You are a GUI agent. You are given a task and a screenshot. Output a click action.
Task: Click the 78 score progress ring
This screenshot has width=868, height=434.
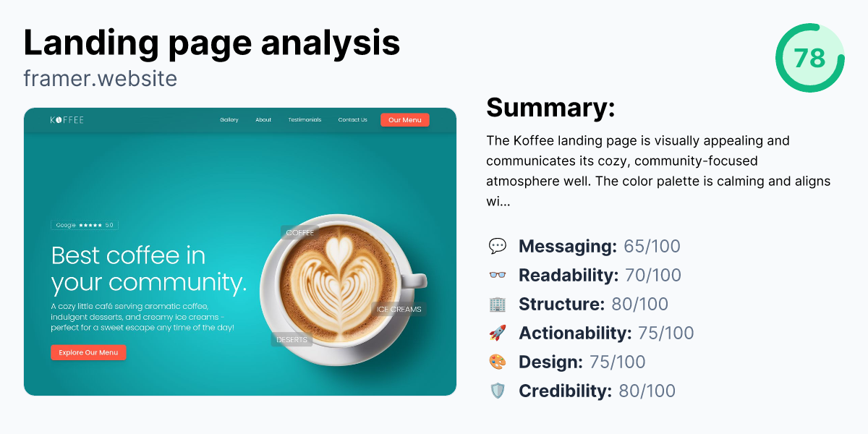tap(809, 56)
